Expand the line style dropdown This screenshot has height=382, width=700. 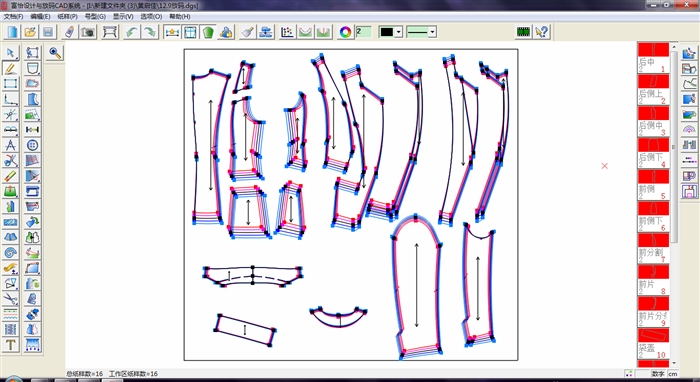click(421, 32)
